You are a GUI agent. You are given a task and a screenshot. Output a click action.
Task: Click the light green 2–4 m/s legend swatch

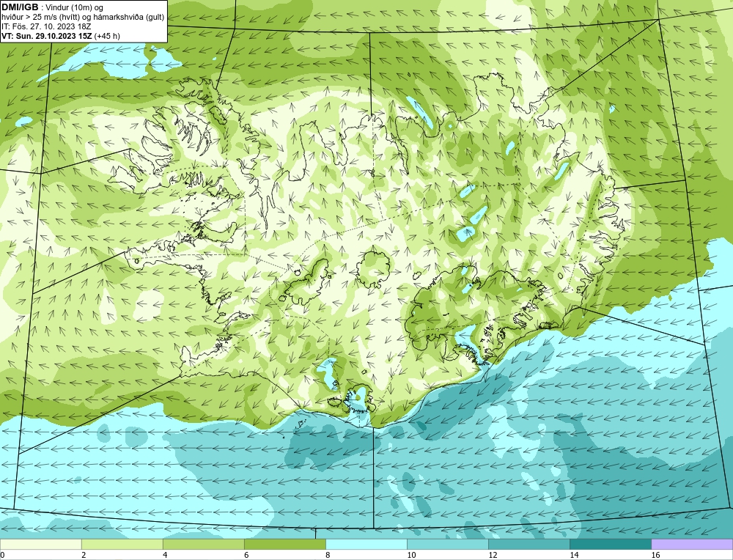click(x=122, y=544)
